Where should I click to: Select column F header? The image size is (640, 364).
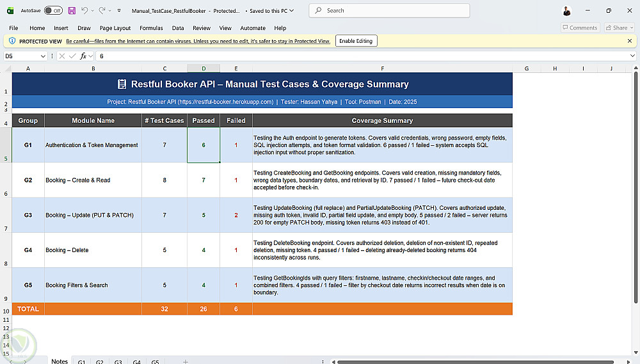(382, 68)
